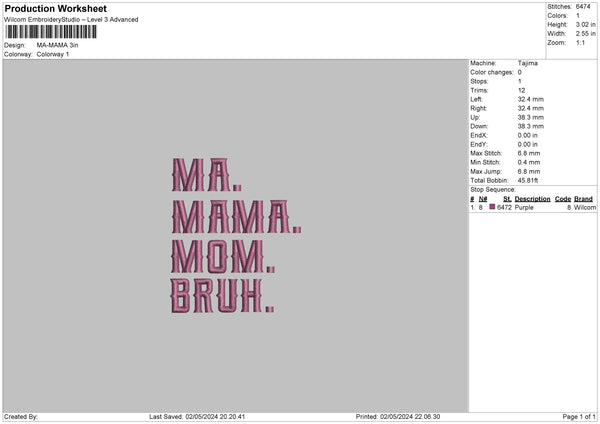Click the Max Stitch value 6.8 mm
The image size is (600, 424).
(x=529, y=153)
